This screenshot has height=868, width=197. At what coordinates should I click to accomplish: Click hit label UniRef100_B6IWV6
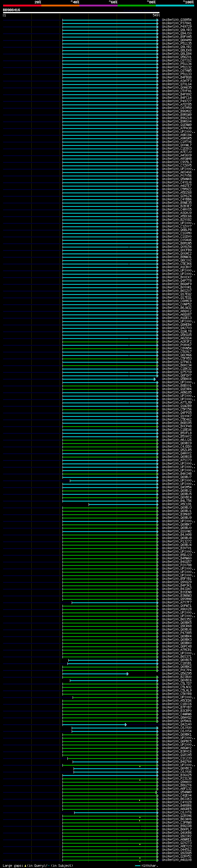tap(177, 820)
